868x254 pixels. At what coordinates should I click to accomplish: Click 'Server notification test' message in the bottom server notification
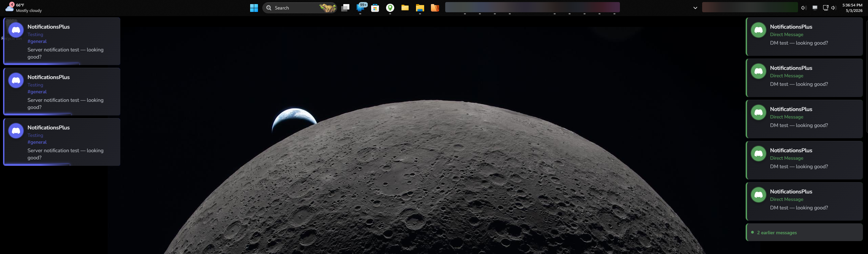(x=66, y=154)
